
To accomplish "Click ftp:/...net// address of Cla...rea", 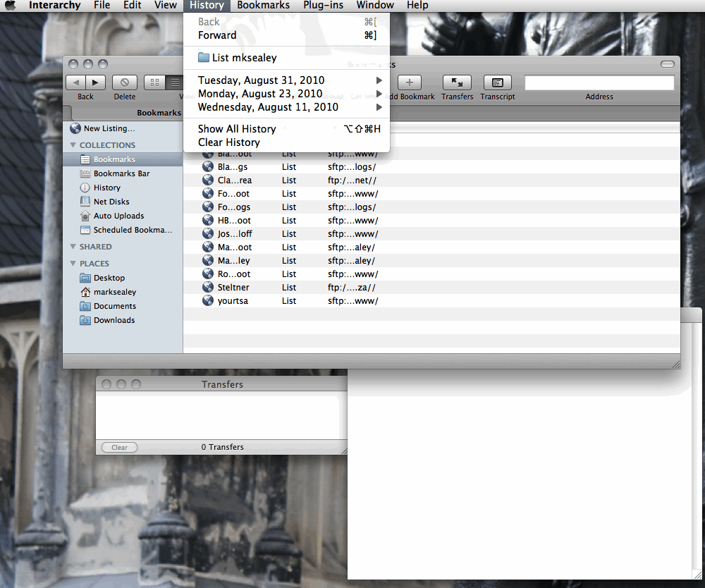I will pos(352,180).
